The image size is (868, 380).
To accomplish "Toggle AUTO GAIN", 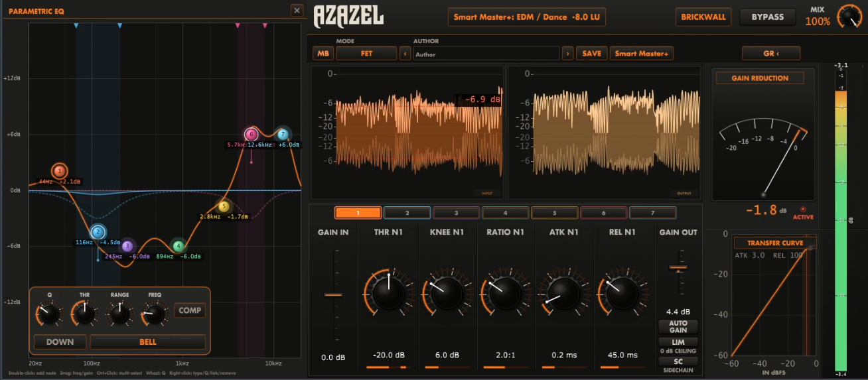I will [x=678, y=326].
